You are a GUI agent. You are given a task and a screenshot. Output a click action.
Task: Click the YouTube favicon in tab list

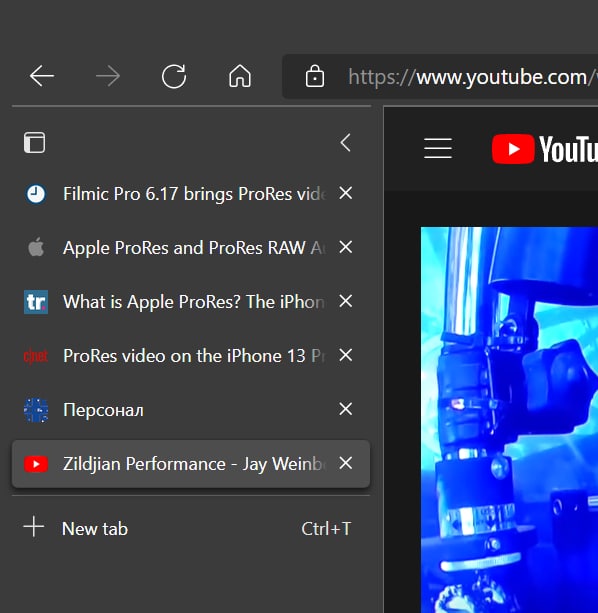tap(36, 464)
